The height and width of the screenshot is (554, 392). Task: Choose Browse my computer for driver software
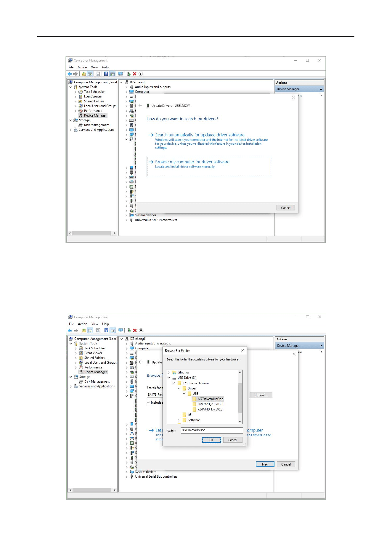[x=209, y=167]
